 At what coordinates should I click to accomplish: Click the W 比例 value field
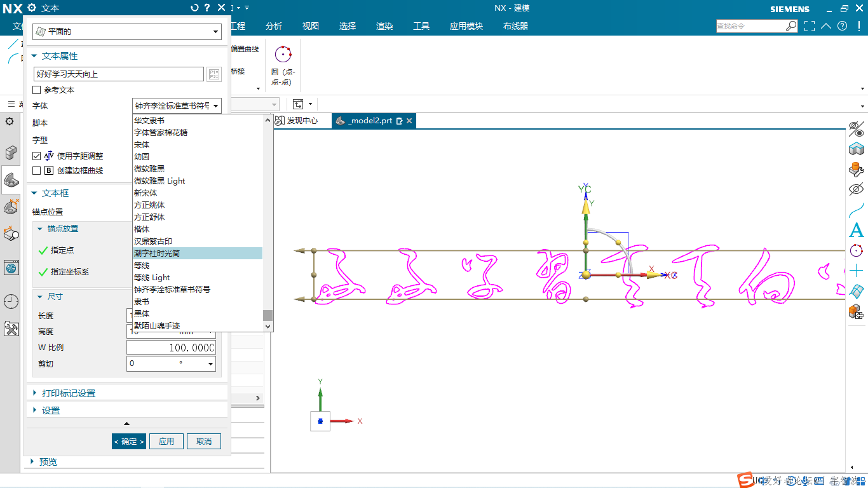[171, 348]
